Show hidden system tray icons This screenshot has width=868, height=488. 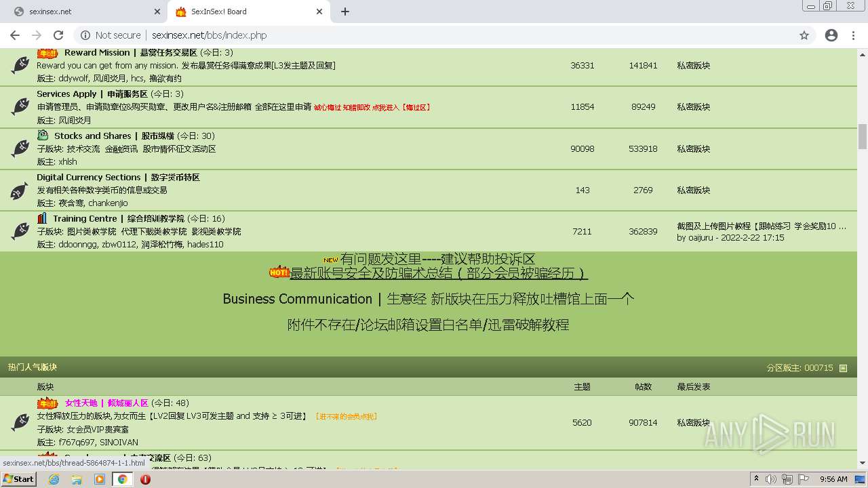click(x=756, y=479)
